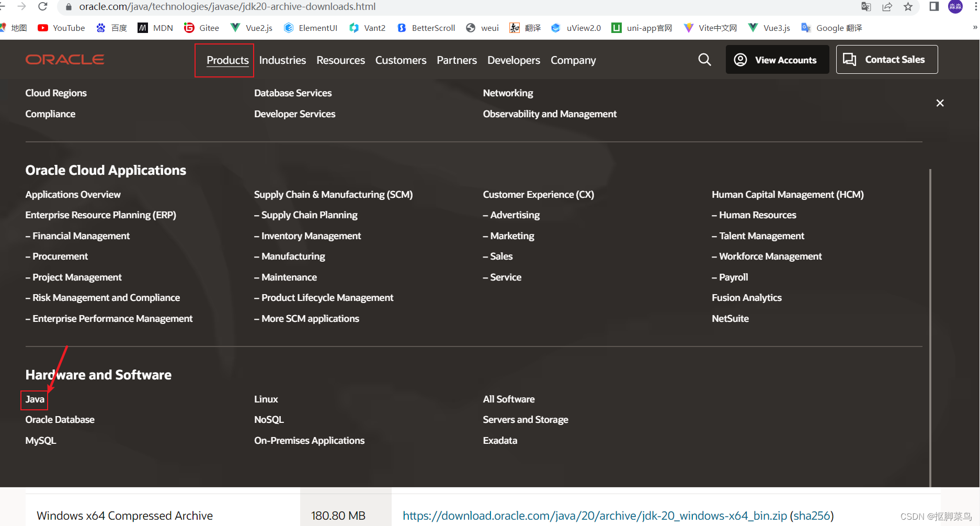Open Applications Overview link
The image size is (980, 526).
[x=73, y=195]
